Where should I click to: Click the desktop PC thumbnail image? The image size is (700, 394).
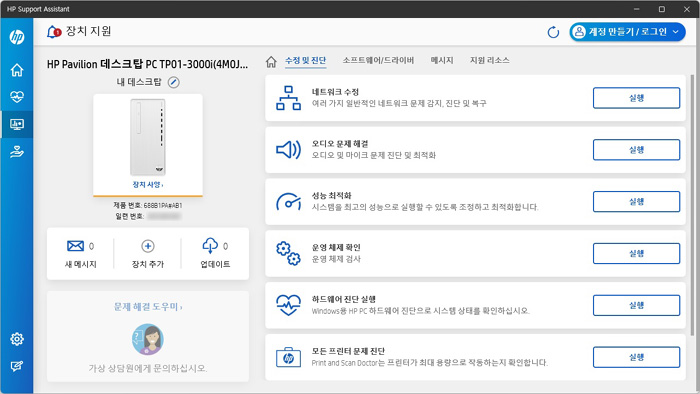pos(148,137)
